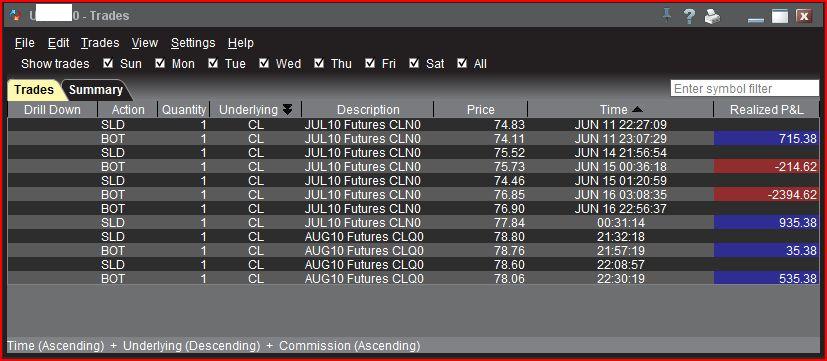This screenshot has width=827, height=361.
Task: Select the JUN 16 22:56:37 time cell
Action: click(x=620, y=208)
